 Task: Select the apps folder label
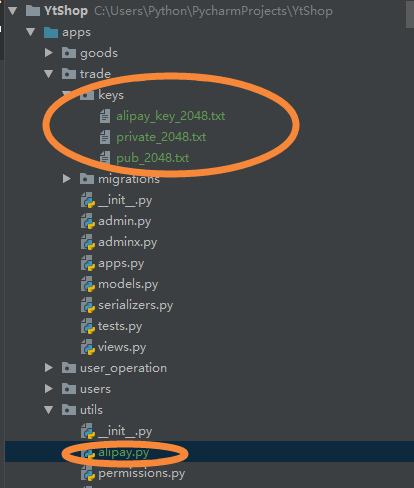click(76, 33)
